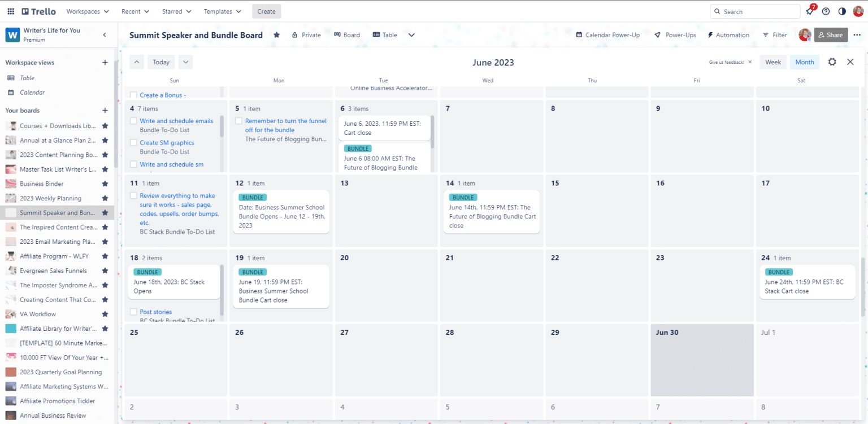This screenshot has height=424, width=868.
Task: Open the help menu question mark icon
Action: click(826, 11)
